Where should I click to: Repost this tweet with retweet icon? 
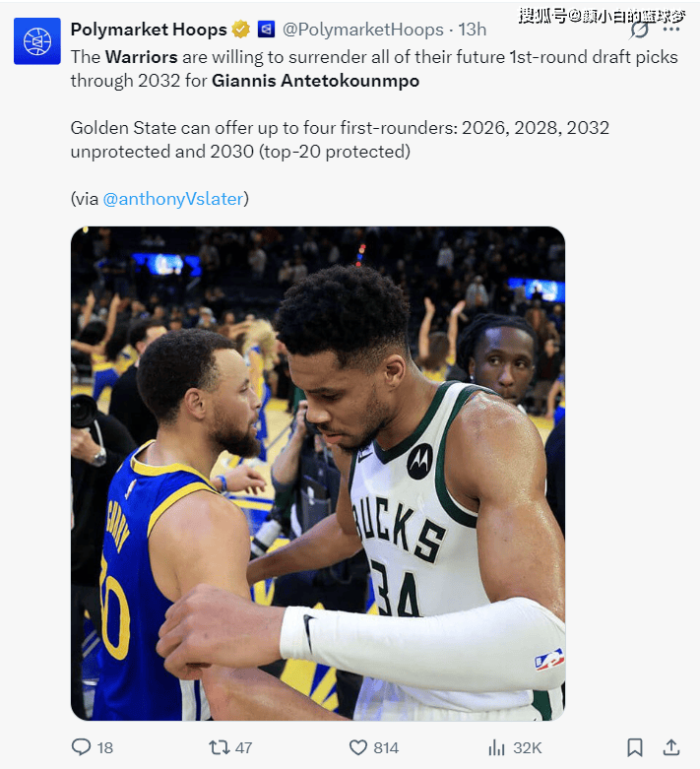click(219, 747)
